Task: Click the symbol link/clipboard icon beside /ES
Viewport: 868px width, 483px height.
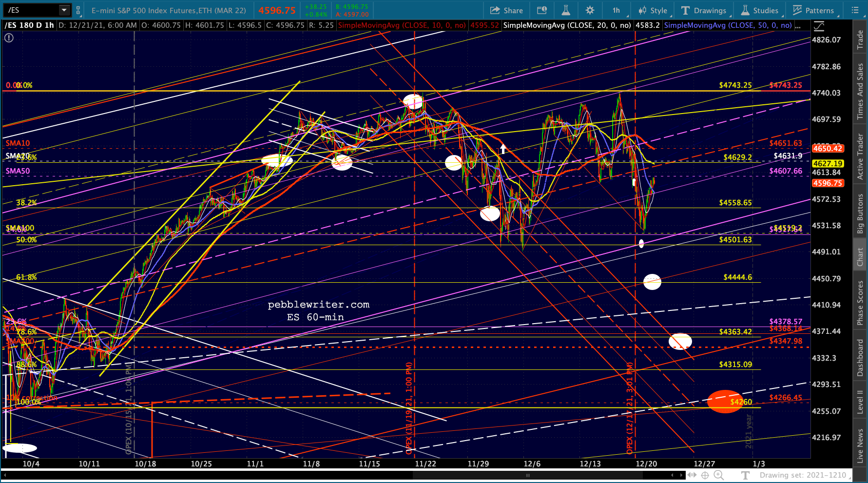Action: [x=78, y=10]
